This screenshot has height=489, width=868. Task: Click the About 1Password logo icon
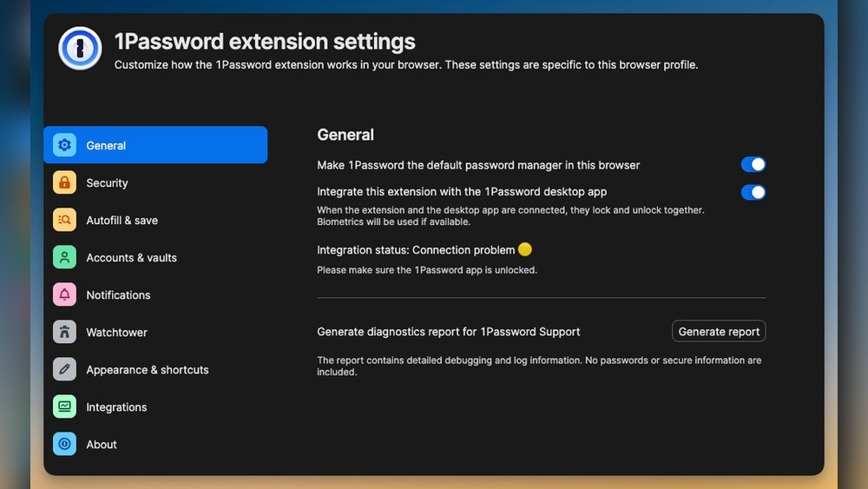(x=65, y=444)
